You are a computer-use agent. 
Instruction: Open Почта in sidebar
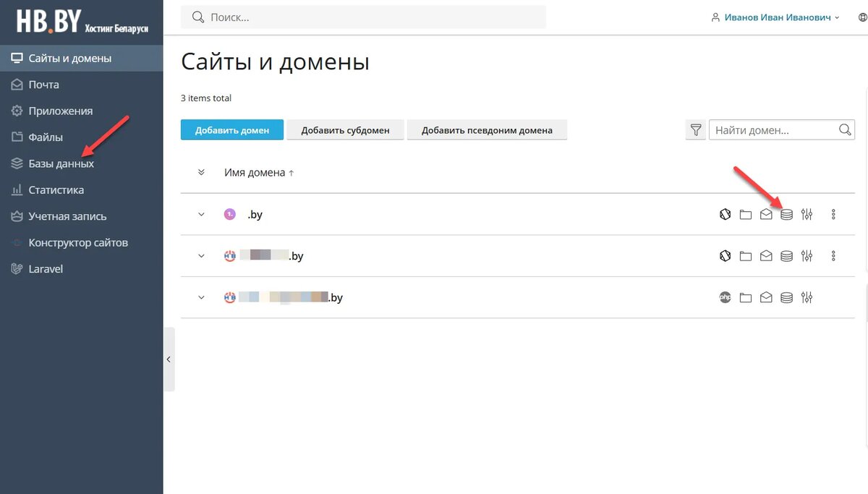(82, 85)
